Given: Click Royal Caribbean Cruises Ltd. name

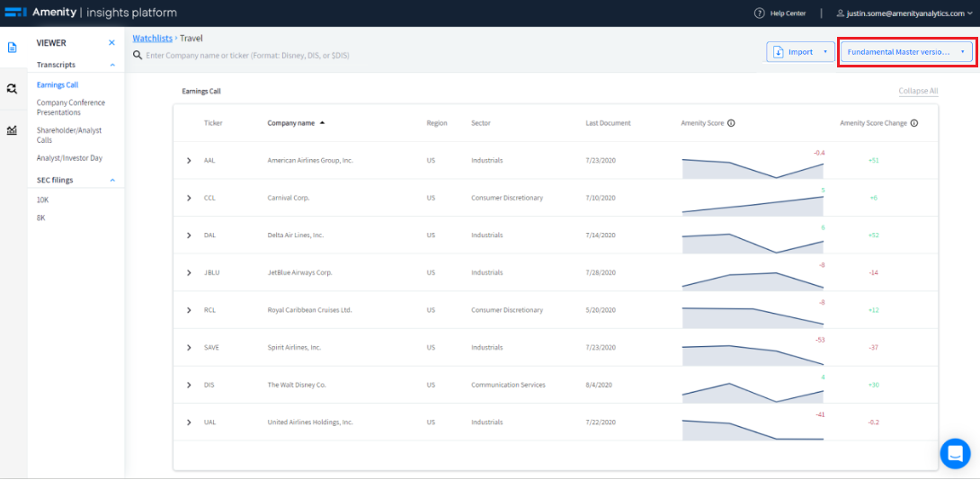Looking at the screenshot, I should tap(310, 310).
